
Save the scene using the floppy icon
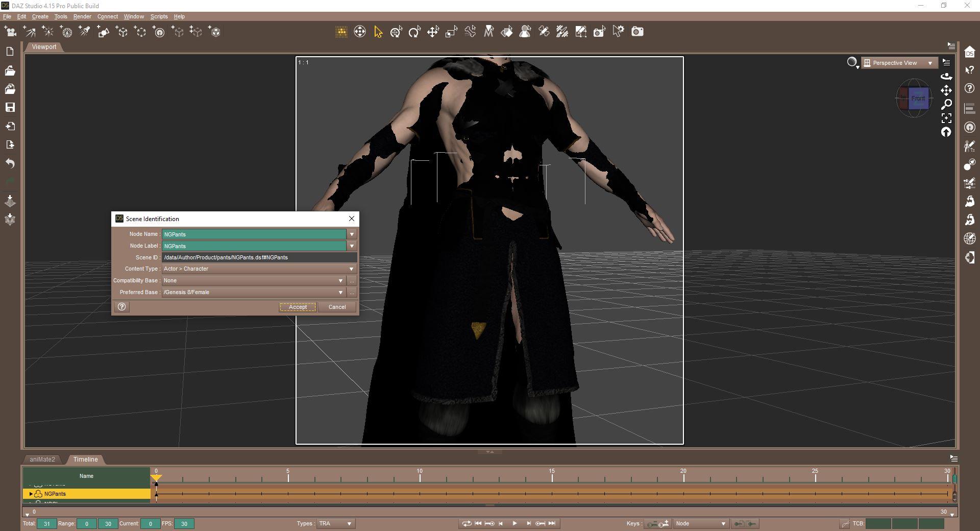point(10,107)
